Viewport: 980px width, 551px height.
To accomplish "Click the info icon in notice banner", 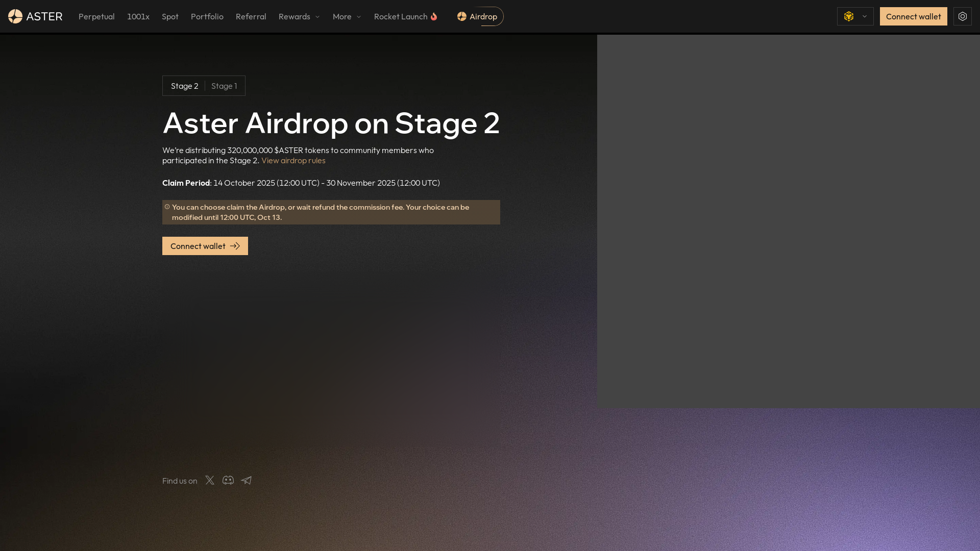I will click(167, 207).
